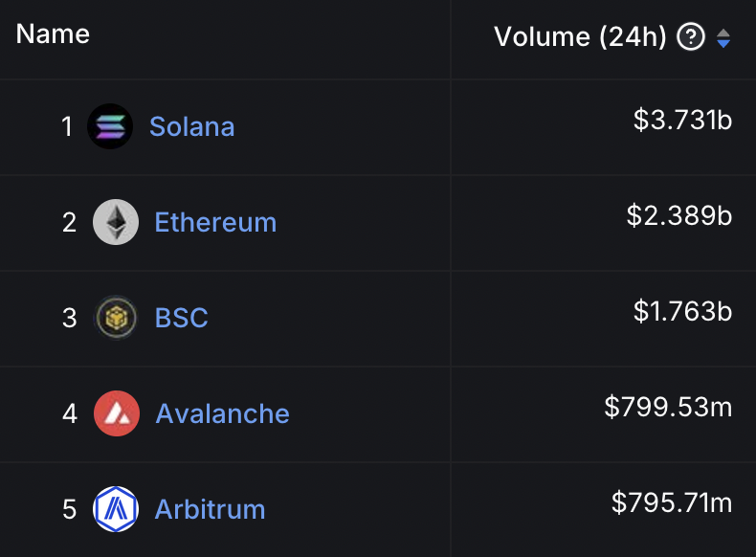Open the Arbitrum chain link
Screen dimensions: 756x557
tap(210, 509)
